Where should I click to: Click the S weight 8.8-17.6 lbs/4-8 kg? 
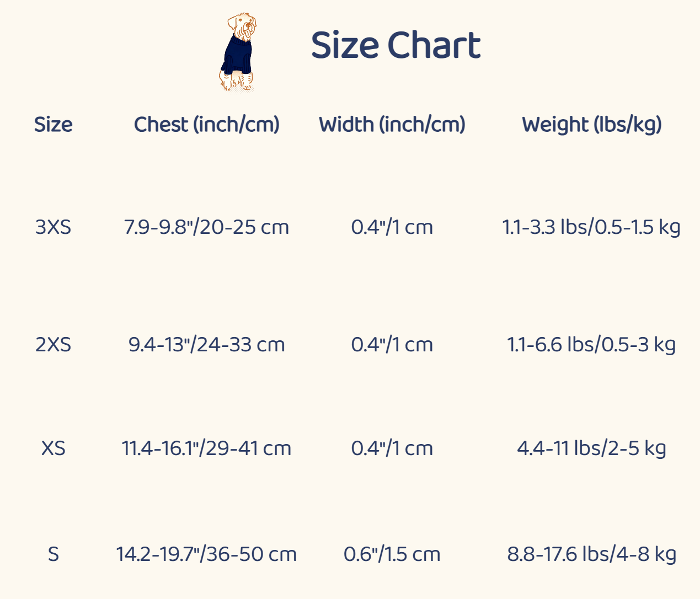591,554
